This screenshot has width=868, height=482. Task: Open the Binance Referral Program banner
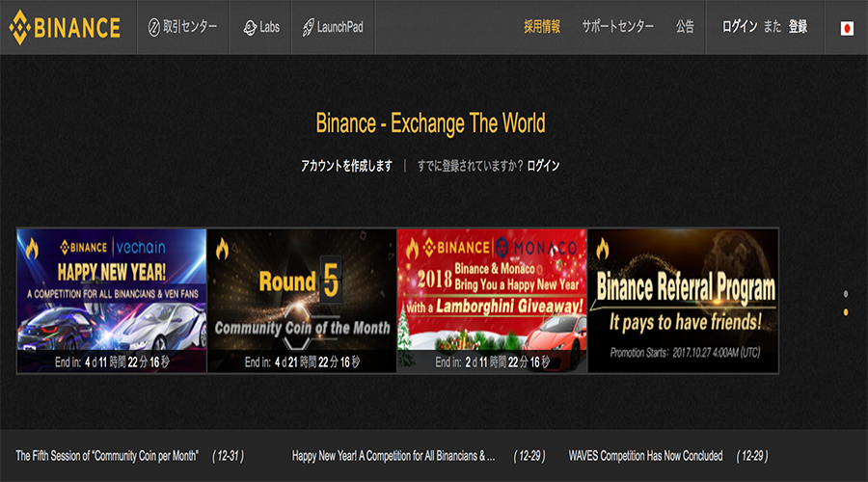pos(683,301)
